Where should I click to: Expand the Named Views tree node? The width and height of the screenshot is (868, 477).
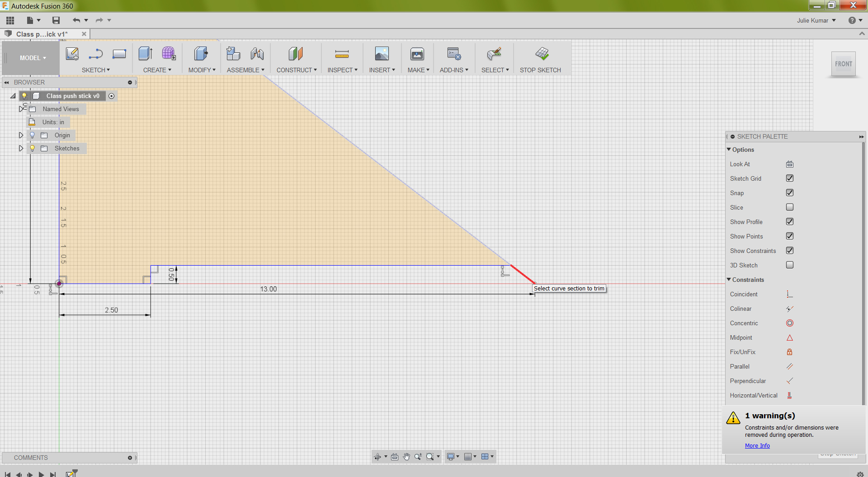(21, 109)
